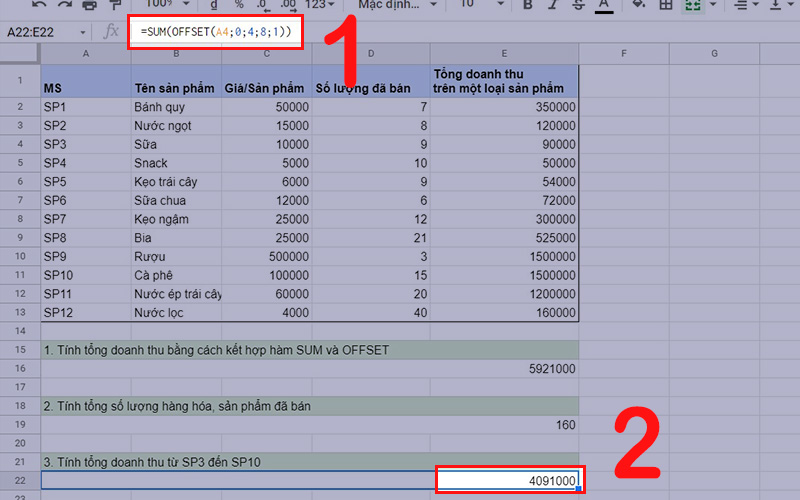This screenshot has height=500, width=800.
Task: Click the Tổng doanh thu header cell
Action: [504, 81]
